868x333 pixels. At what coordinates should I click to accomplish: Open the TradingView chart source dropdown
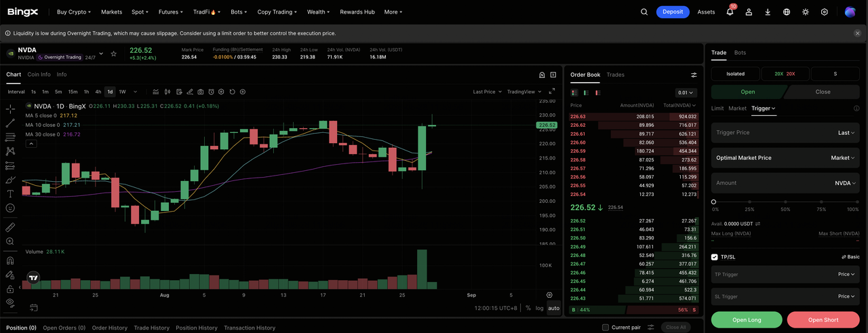[x=525, y=92]
